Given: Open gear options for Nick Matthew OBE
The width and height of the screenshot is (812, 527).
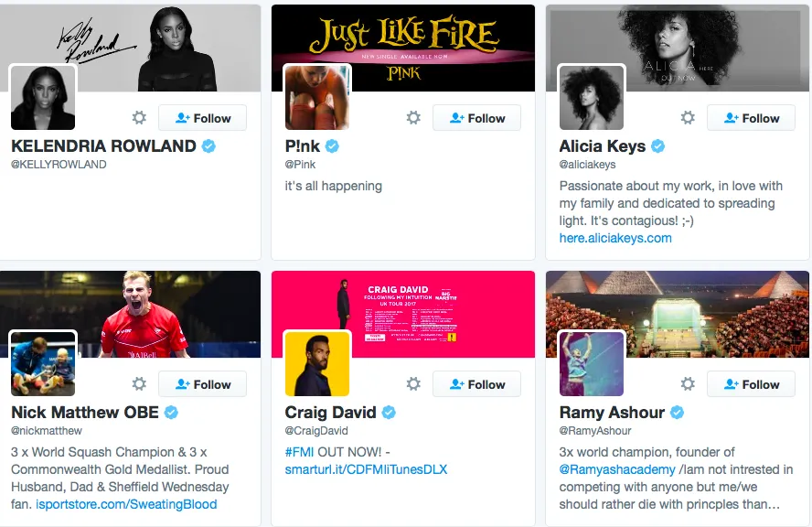Looking at the screenshot, I should point(139,384).
